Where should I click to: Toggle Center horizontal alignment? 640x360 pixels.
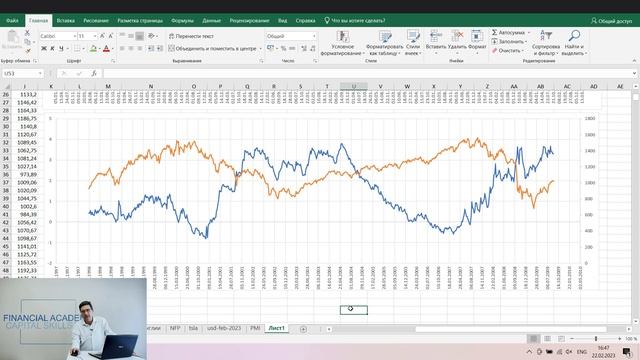coord(131,49)
